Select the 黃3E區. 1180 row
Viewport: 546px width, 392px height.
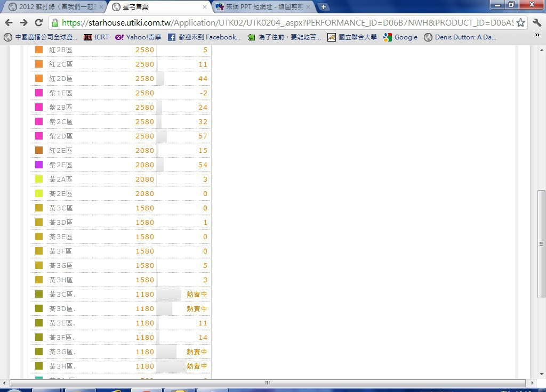(x=120, y=323)
